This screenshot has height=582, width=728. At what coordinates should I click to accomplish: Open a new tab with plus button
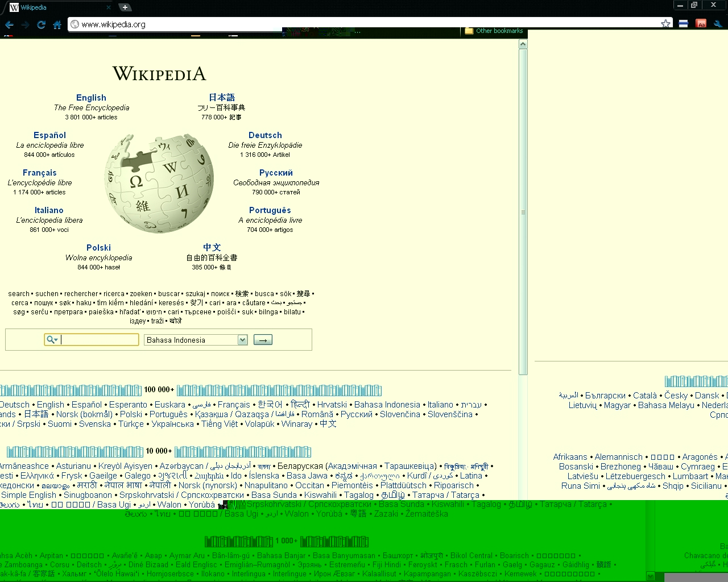click(x=125, y=7)
